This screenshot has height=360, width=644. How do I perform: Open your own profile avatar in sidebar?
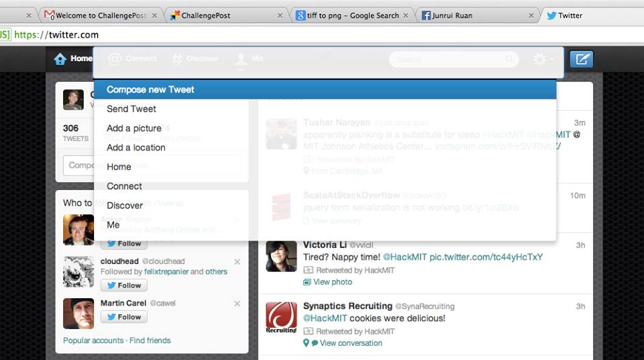(74, 99)
